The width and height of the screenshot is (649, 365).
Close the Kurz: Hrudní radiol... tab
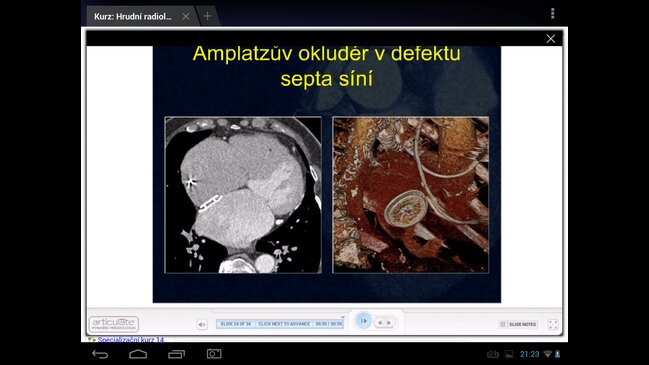point(186,16)
